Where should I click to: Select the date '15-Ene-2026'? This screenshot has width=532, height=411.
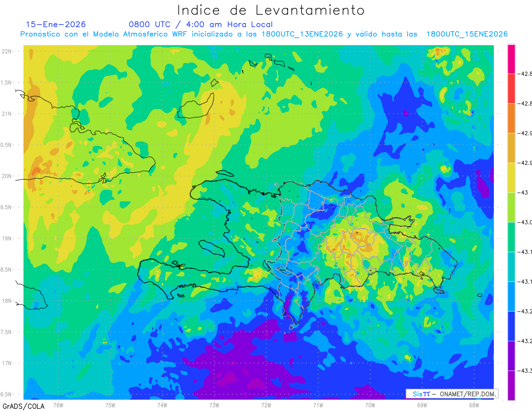point(56,24)
